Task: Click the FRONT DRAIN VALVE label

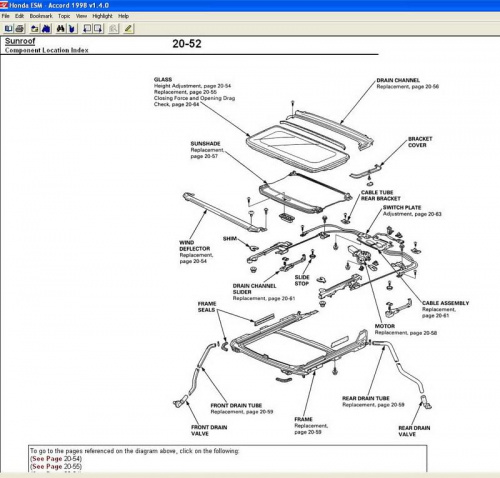Action: 209,430
